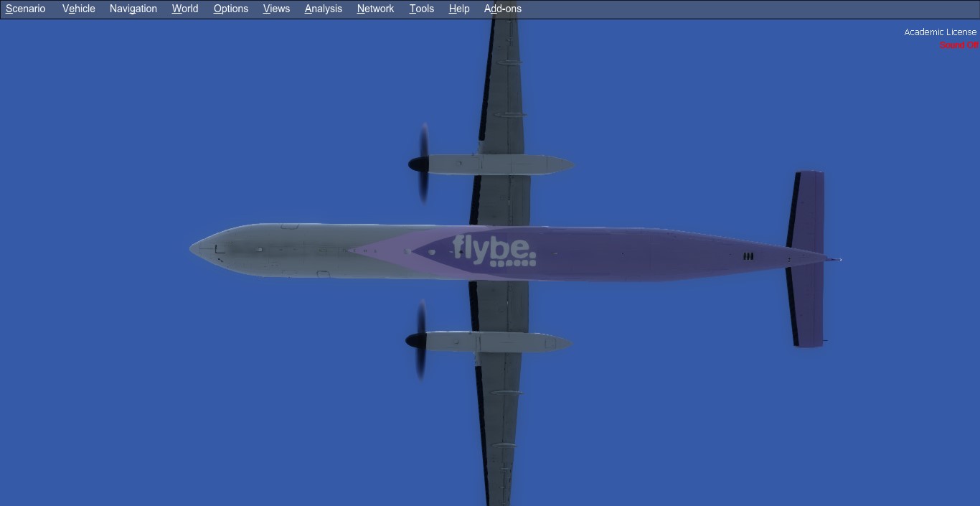This screenshot has height=506, width=980.
Task: Open the World menu
Action: [x=185, y=9]
